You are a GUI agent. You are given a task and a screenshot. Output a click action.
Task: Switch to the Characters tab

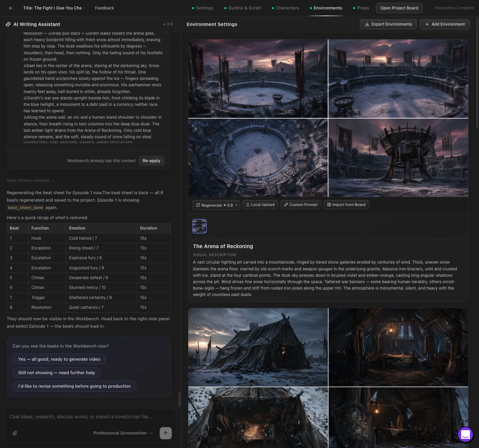(285, 8)
